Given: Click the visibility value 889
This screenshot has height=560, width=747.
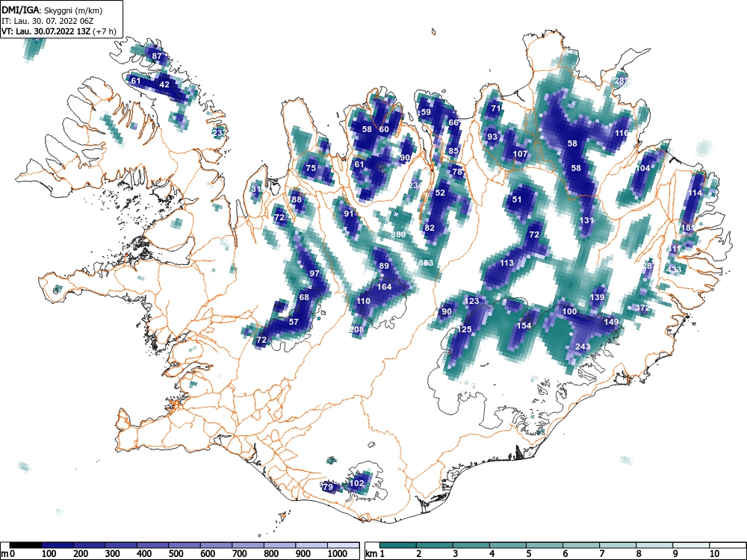Looking at the screenshot, I should click(x=398, y=234).
